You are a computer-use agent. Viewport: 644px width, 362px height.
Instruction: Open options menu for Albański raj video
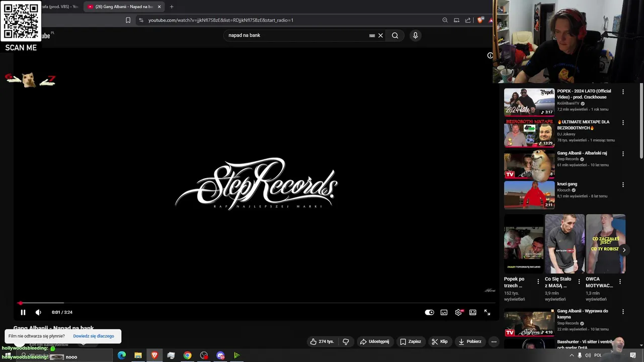(623, 154)
